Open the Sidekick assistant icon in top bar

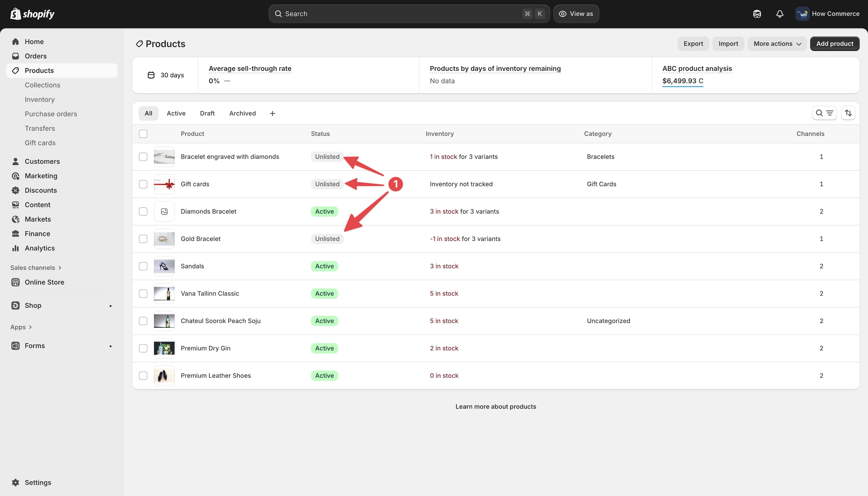[757, 14]
